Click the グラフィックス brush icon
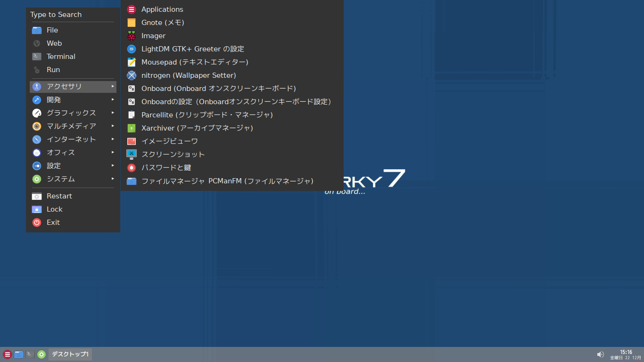This screenshot has height=362, width=644. [x=37, y=113]
